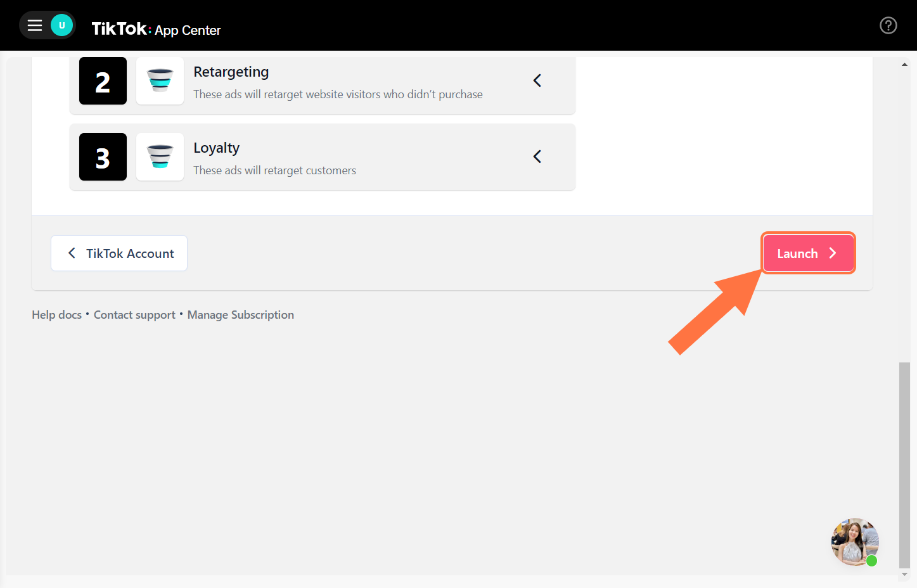This screenshot has width=917, height=588.
Task: Click the green online status dot
Action: pyautogui.click(x=873, y=561)
